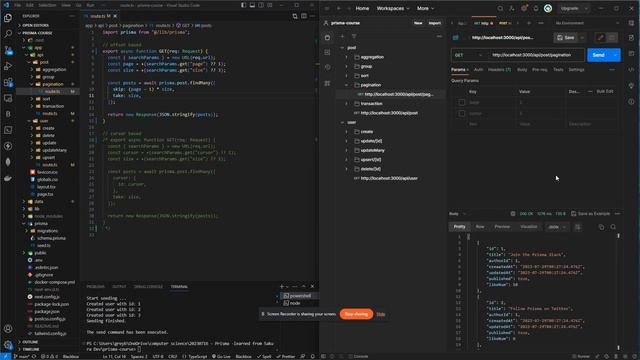Add new terminal with plus icon
Screen dimensions: 640x360
[x=282, y=287]
